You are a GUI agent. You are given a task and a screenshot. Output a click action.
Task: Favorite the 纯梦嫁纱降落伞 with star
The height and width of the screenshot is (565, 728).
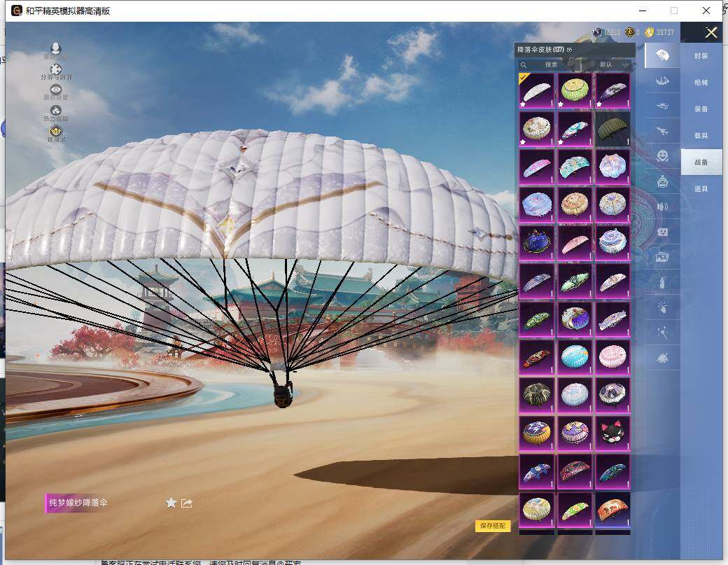point(171,503)
